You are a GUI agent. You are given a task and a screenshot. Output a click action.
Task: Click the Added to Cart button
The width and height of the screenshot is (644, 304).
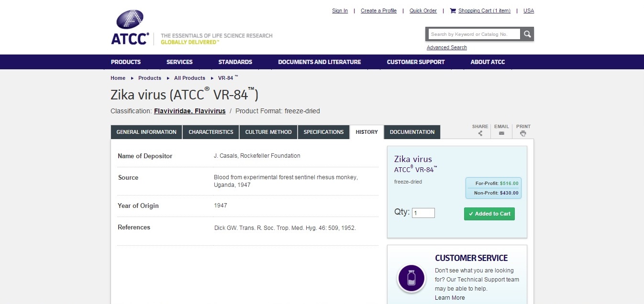(489, 214)
